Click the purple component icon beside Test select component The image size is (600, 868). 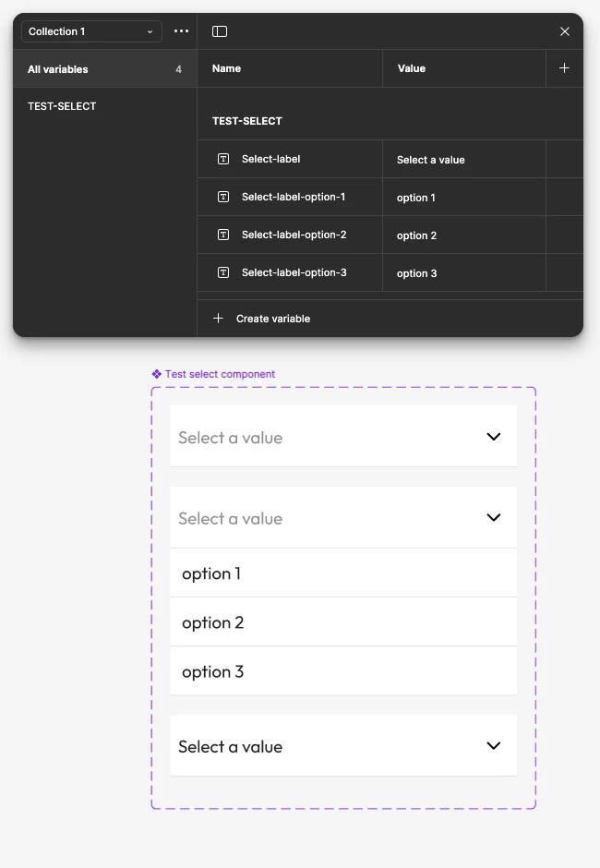click(157, 374)
